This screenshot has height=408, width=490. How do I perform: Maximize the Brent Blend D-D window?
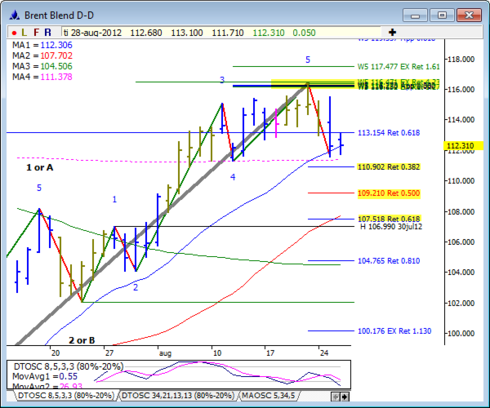pos(442,15)
